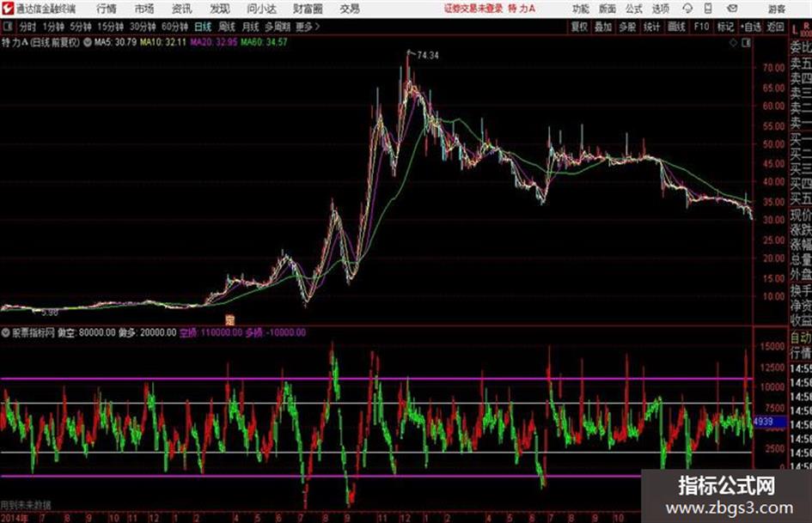
Task: Open the customer service headset icon
Action: pyautogui.click(x=687, y=9)
